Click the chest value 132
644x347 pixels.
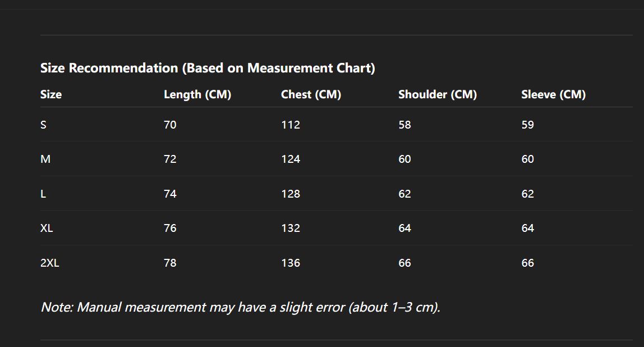click(x=291, y=229)
